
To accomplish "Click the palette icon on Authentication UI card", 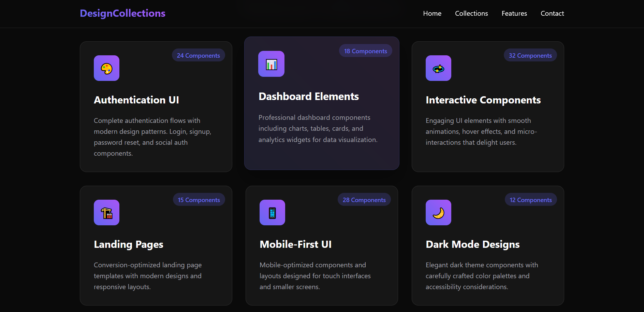I will pos(106,68).
